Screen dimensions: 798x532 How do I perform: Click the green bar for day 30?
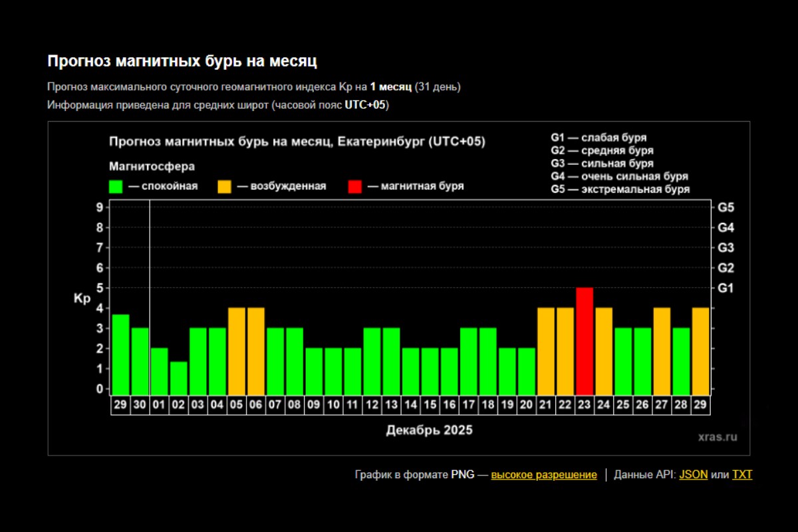pyautogui.click(x=140, y=361)
